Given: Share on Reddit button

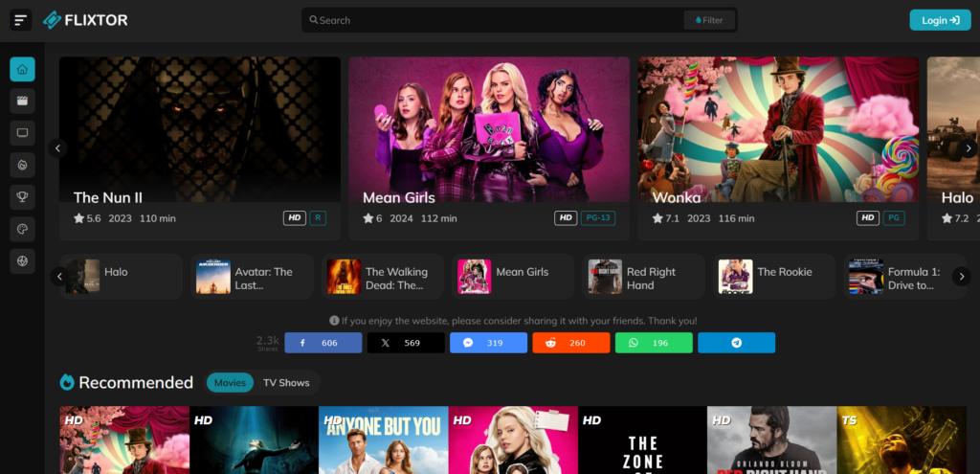Looking at the screenshot, I should pos(571,343).
